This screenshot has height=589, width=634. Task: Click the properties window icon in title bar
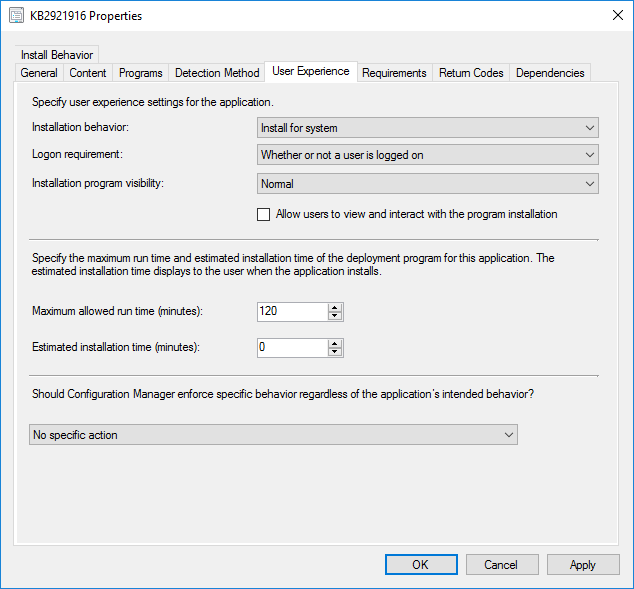pos(17,16)
